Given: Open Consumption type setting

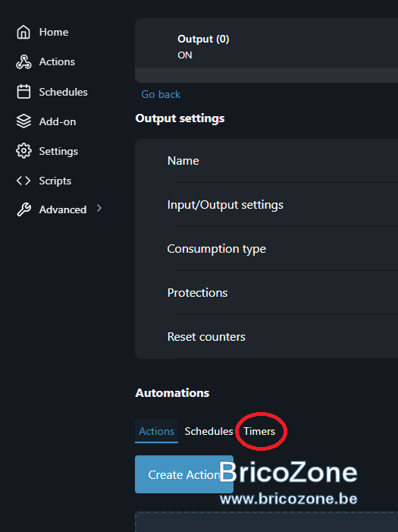Looking at the screenshot, I should click(x=266, y=249).
